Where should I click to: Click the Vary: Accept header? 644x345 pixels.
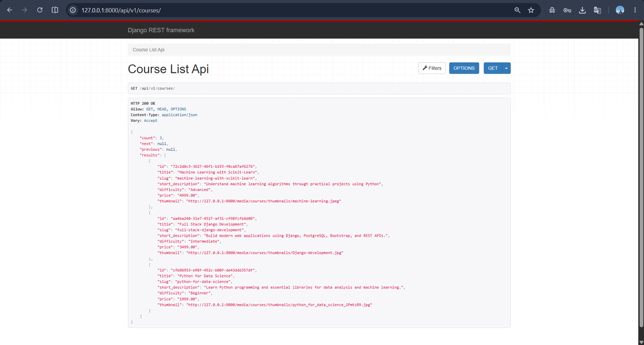click(144, 121)
